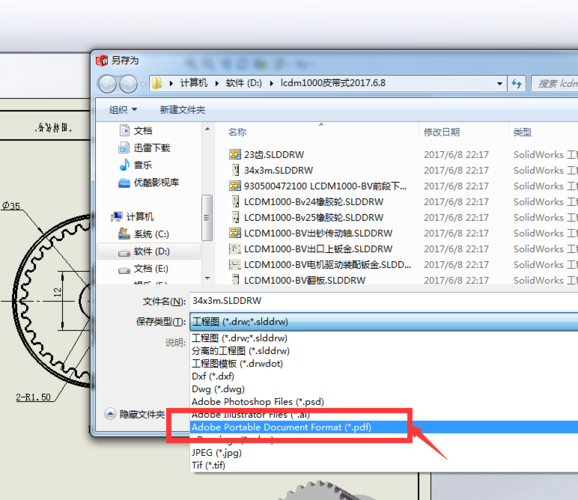
Task: Click the 23齿.SLDDRW file icon
Action: 235,154
